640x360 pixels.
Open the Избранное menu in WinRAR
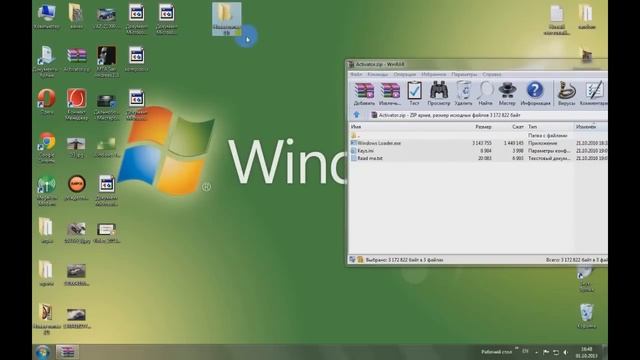click(433, 74)
